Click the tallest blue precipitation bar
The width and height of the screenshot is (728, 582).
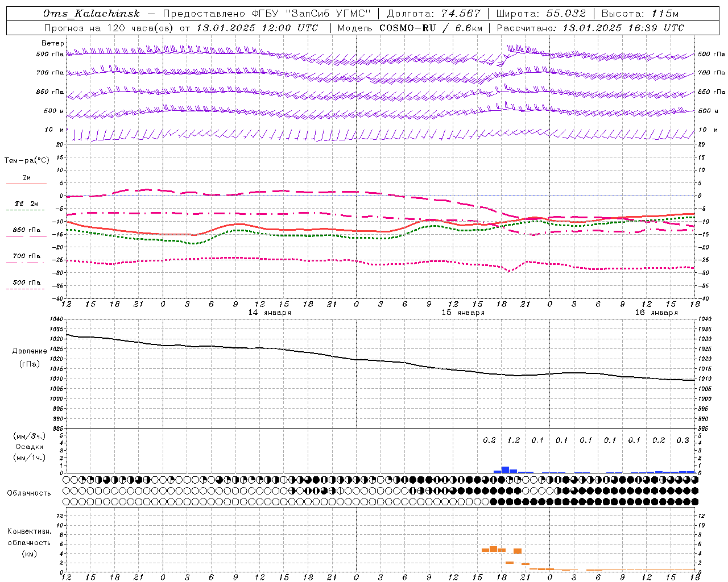coord(505,469)
